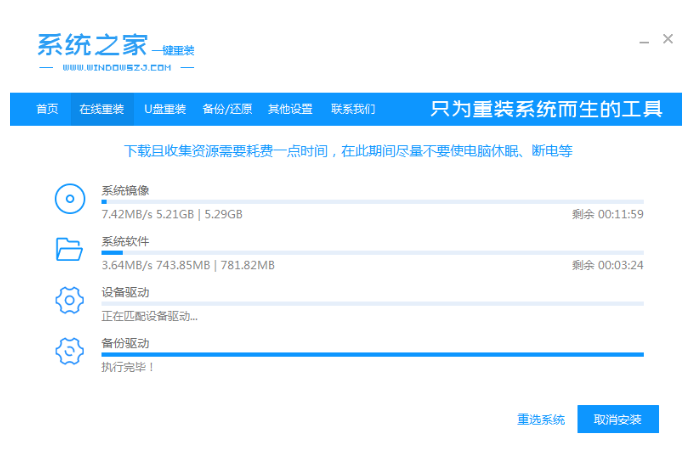Click the 系统镜像 download progress bar
Viewport: 688px width, 452px height.
pyautogui.click(x=373, y=202)
